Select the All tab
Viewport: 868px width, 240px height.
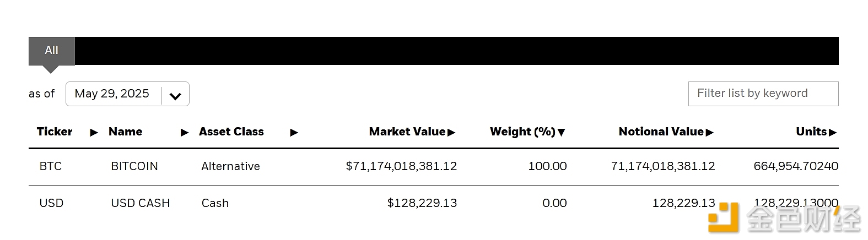tap(51, 51)
